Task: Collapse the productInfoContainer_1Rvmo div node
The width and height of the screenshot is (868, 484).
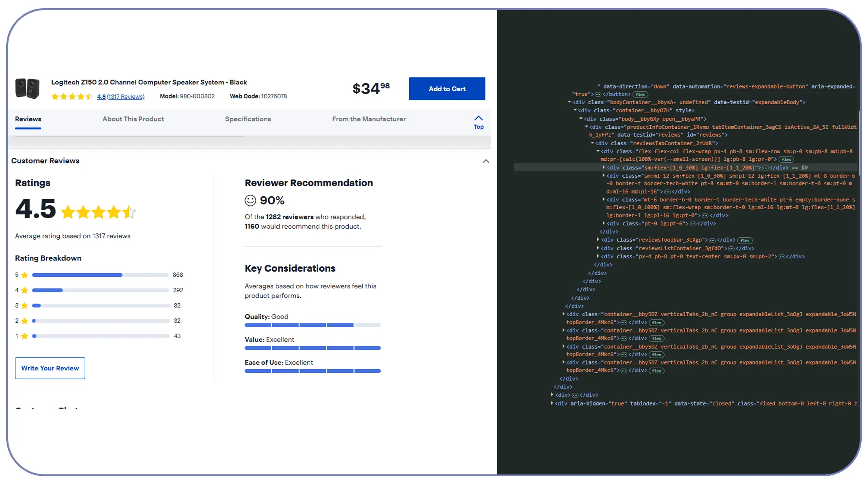Action: 586,127
